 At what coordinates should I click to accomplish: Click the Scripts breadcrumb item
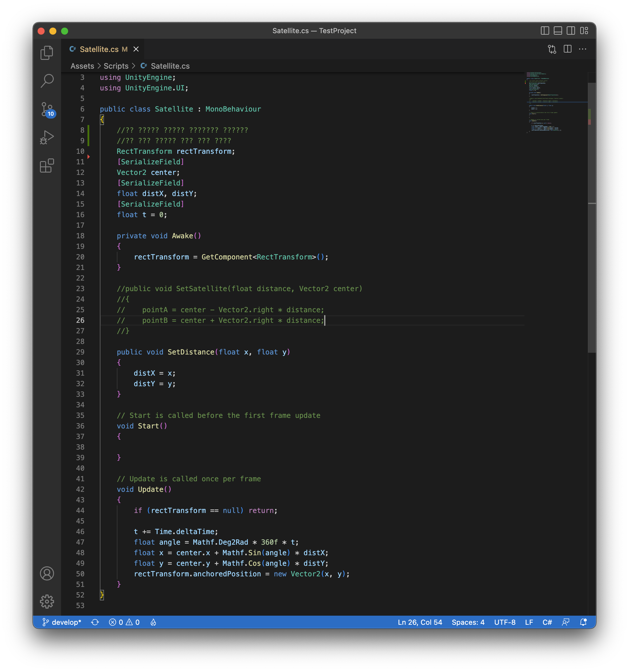(x=116, y=66)
